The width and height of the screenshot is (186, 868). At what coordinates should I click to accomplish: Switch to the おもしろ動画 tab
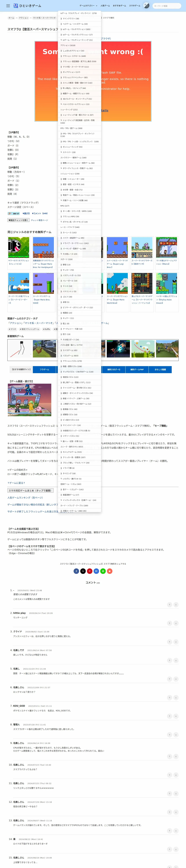pos(160,370)
